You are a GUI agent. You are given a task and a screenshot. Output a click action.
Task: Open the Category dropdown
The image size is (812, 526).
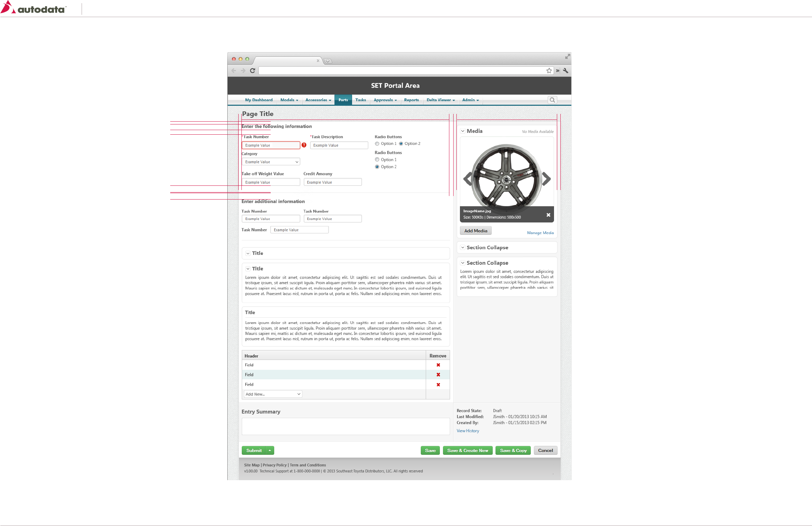[271, 162]
